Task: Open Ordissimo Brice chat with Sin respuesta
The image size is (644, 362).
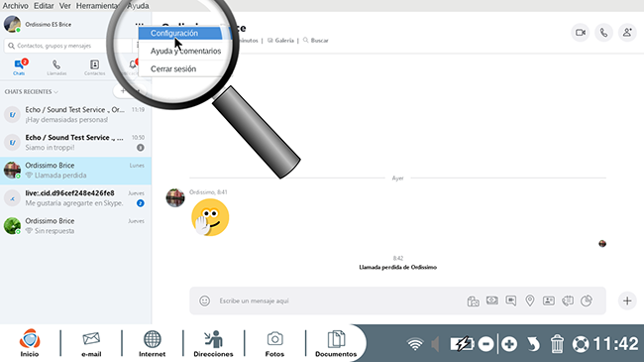Action: (x=75, y=226)
